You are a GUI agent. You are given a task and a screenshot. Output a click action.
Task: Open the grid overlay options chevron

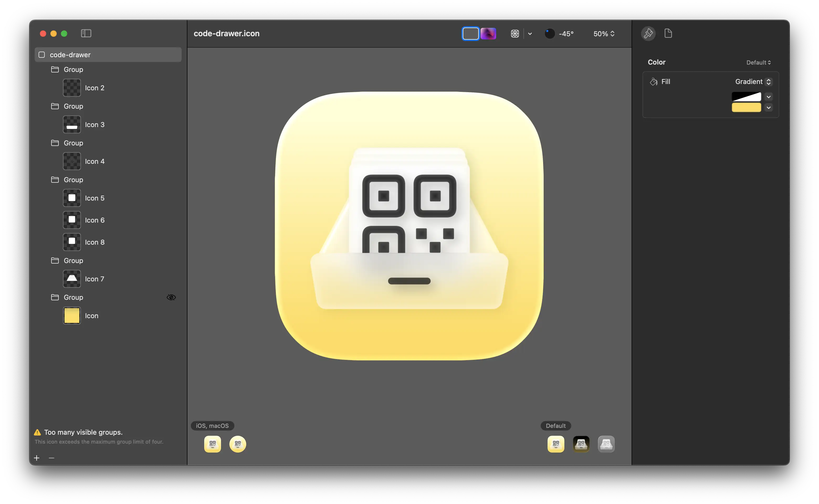pyautogui.click(x=530, y=34)
